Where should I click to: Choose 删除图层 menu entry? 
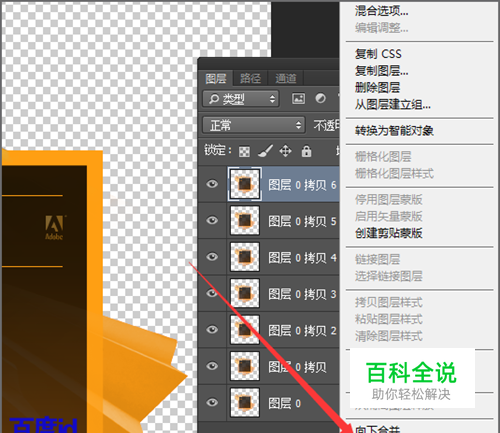point(377,88)
